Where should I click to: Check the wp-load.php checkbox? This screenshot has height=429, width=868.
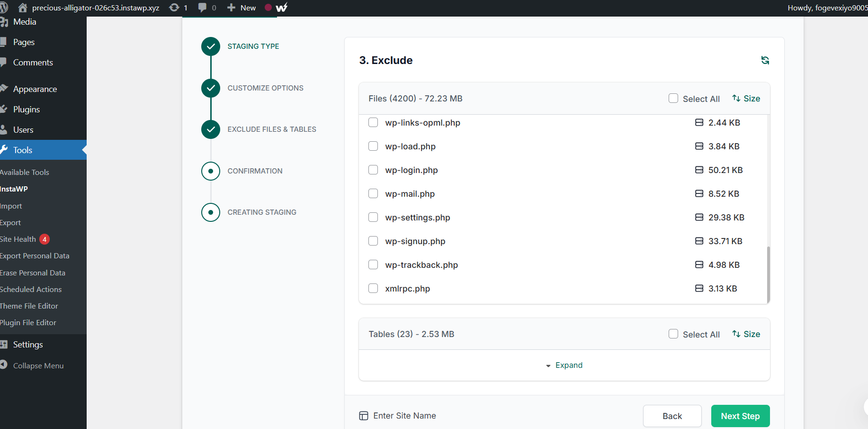click(x=373, y=146)
